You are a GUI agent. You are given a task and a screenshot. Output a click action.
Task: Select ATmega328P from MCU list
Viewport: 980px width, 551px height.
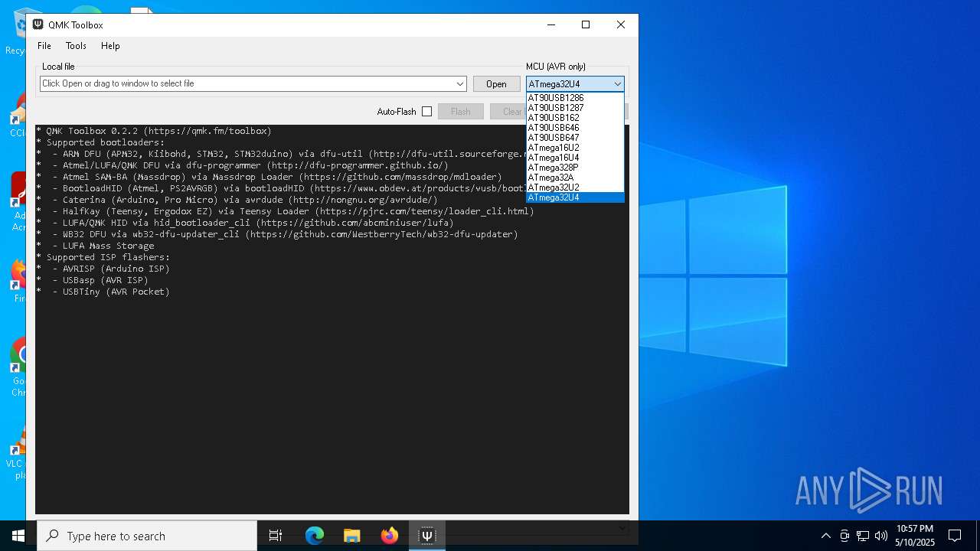pyautogui.click(x=575, y=168)
